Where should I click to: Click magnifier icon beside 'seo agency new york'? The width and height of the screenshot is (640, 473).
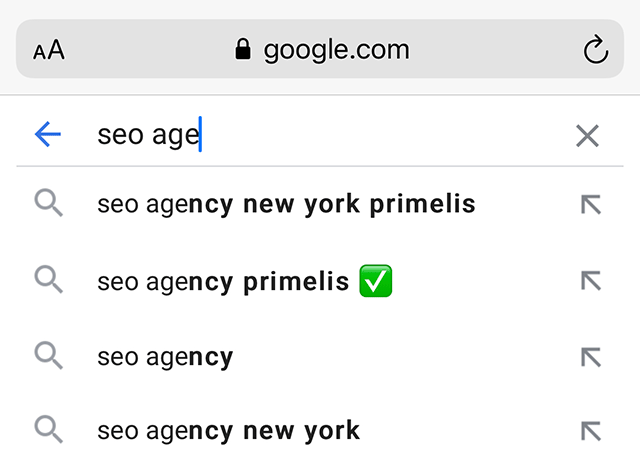click(x=48, y=431)
